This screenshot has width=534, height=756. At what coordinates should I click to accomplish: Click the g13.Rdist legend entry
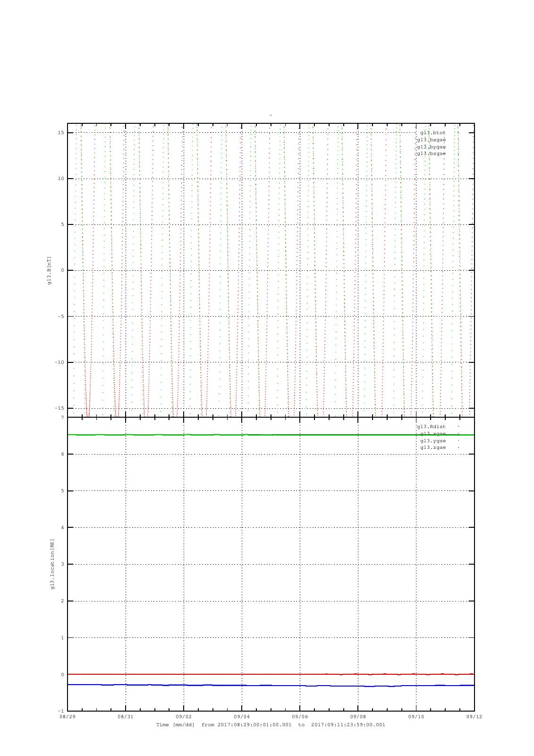[431, 427]
